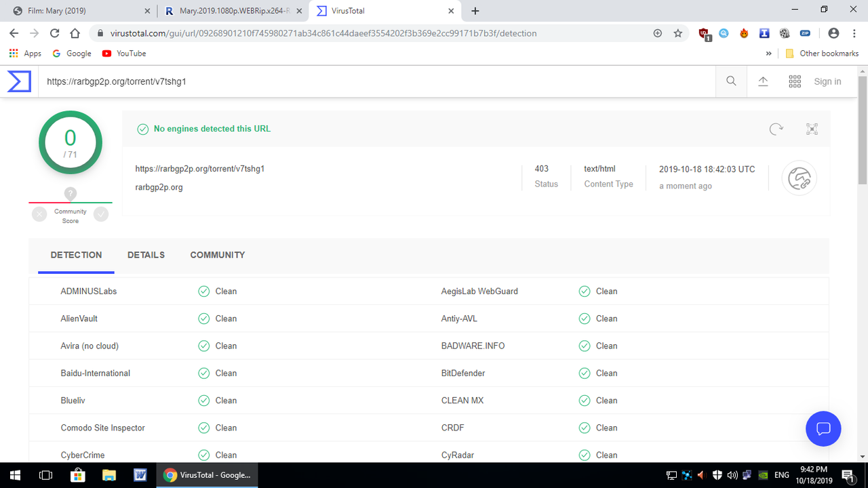
Task: Click the volume speaker tray icon
Action: point(732,475)
